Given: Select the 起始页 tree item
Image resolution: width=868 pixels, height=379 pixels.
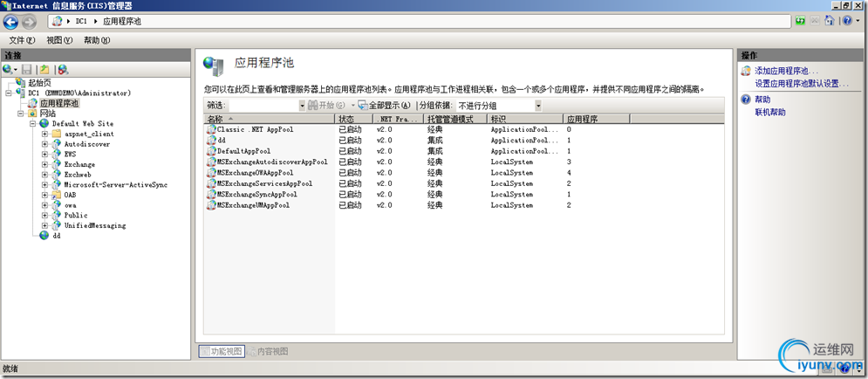Looking at the screenshot, I should [x=40, y=82].
